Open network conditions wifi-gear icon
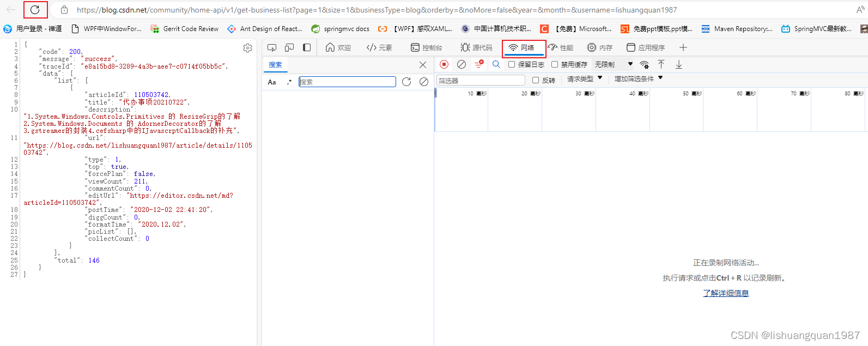Image resolution: width=868 pixels, height=346 pixels. pos(644,64)
